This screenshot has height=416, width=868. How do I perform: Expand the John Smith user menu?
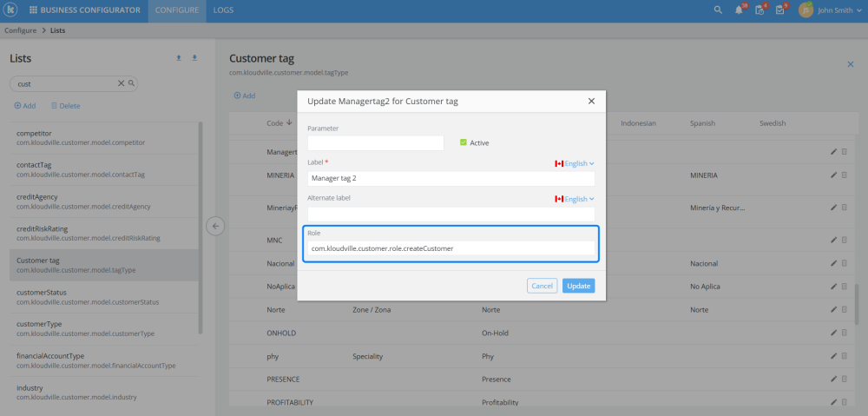[833, 10]
